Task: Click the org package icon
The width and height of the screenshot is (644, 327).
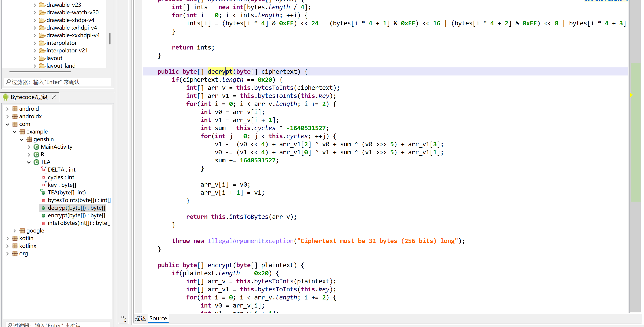Action: (x=15, y=254)
